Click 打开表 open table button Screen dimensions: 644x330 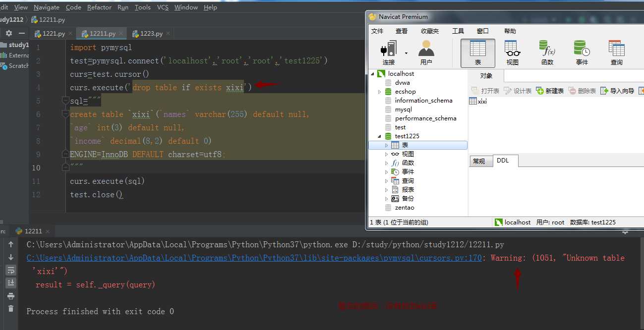485,91
